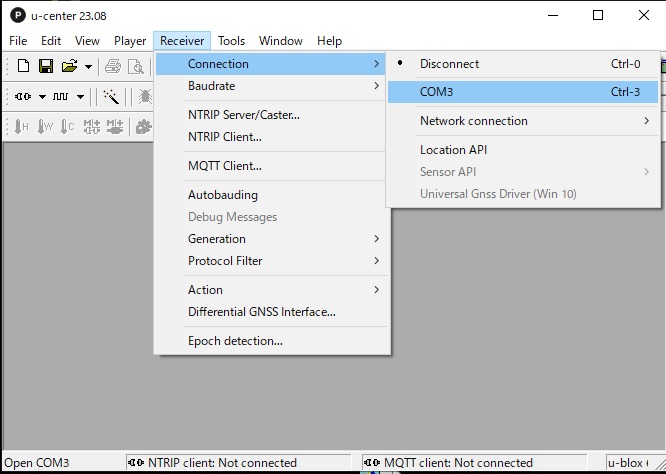Choose NTRIP Client... from the menu
Image resolution: width=666 pixels, height=474 pixels.
pos(271,137)
